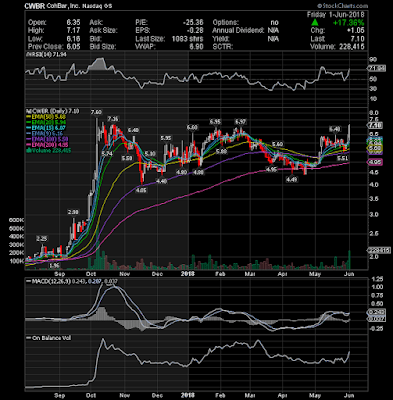
Task: Click the 6.97 price annotation
Action: pyautogui.click(x=240, y=121)
